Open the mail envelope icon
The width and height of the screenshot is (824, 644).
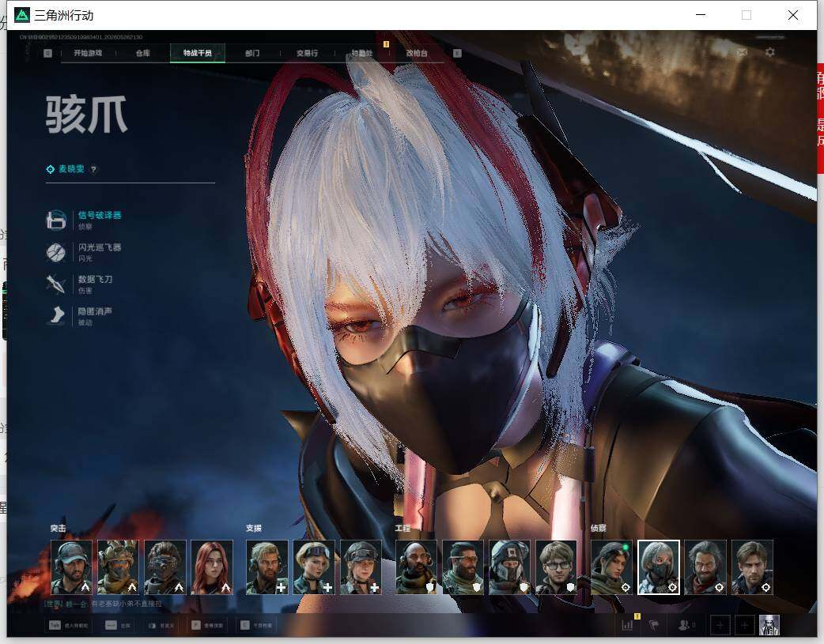tap(742, 52)
